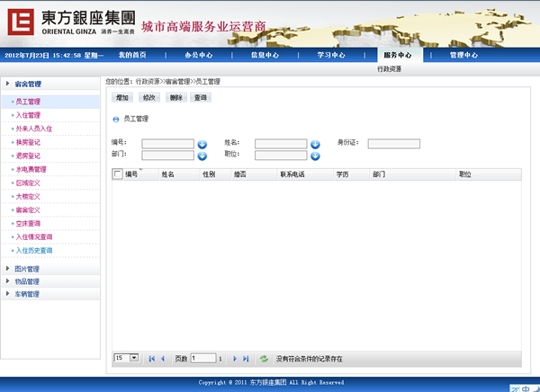
Task: Click the 姓名 lookup arrow icon
Action: [315, 145]
